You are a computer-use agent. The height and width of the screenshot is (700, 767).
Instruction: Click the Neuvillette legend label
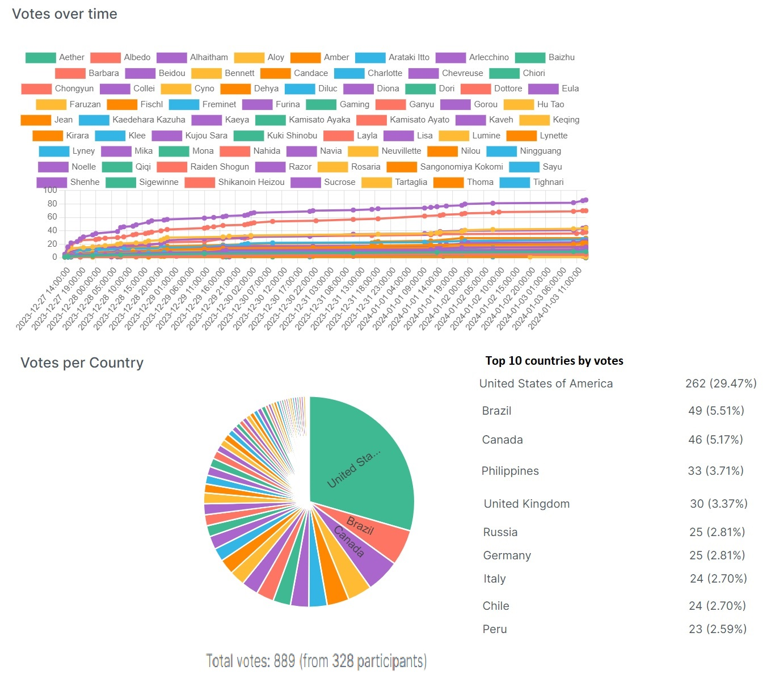click(x=401, y=151)
